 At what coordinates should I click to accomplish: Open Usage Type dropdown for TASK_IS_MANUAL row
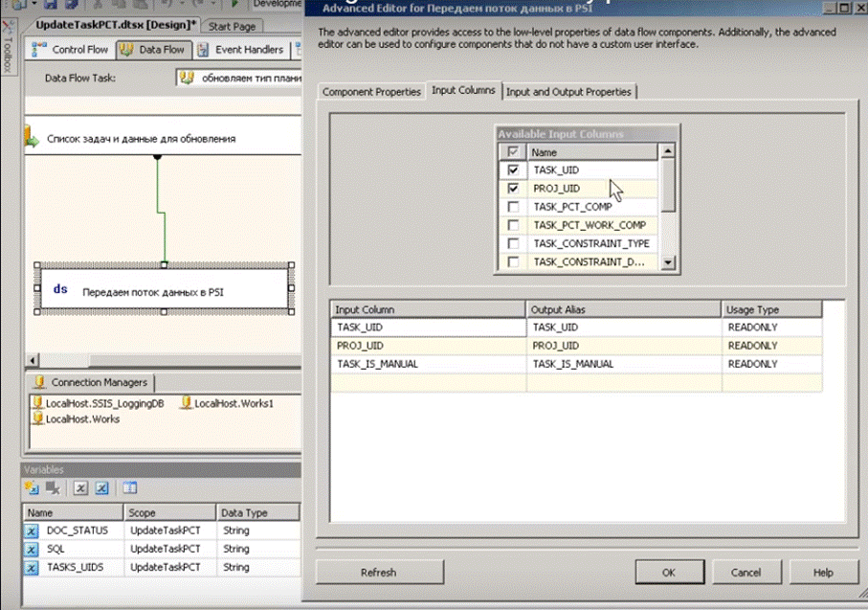(x=771, y=364)
